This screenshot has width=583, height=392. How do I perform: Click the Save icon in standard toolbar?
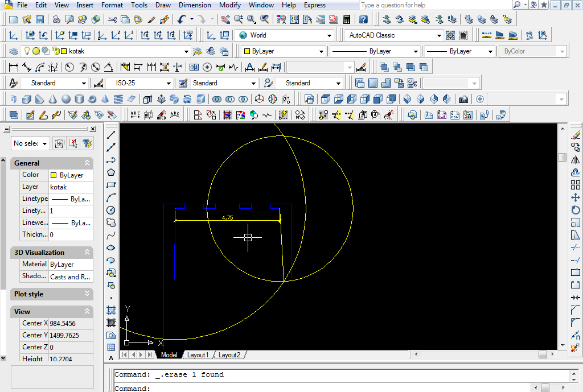click(40, 19)
